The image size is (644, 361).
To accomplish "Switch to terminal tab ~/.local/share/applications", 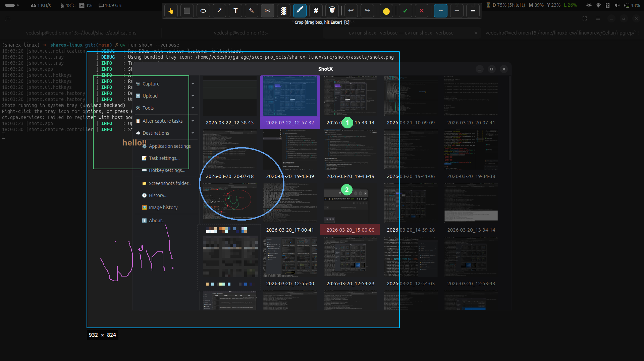I will click(x=81, y=33).
